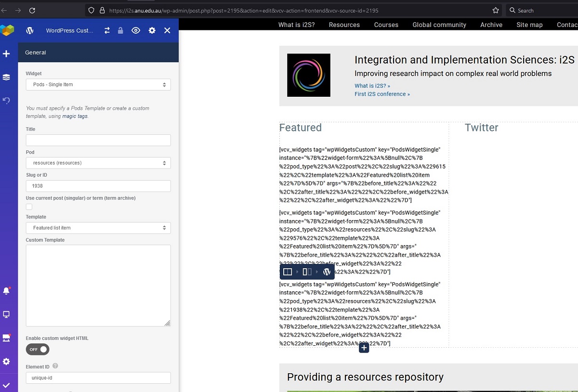Screen dimensions: 578x392
Task: Click the Featured heading
Action: coord(301,128)
